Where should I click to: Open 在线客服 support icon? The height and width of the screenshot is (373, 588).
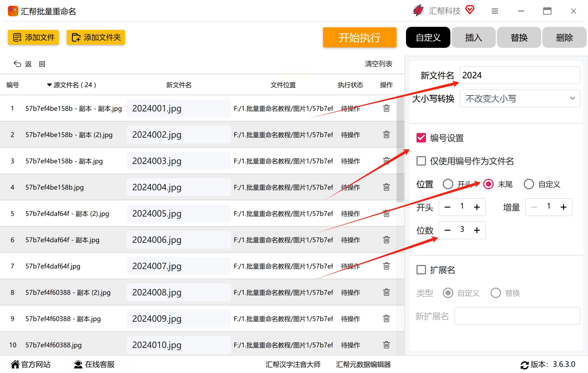78,364
